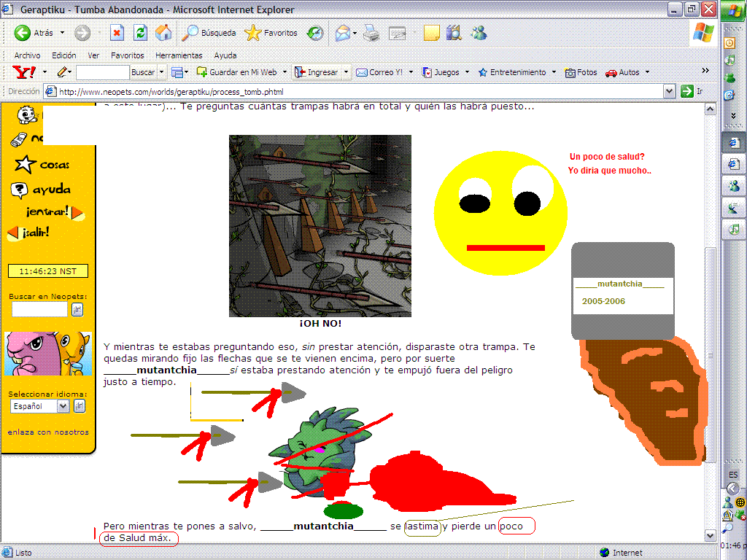This screenshot has width=747, height=560.
Task: Expand the Autos dropdown arrow
Action: coord(647,72)
